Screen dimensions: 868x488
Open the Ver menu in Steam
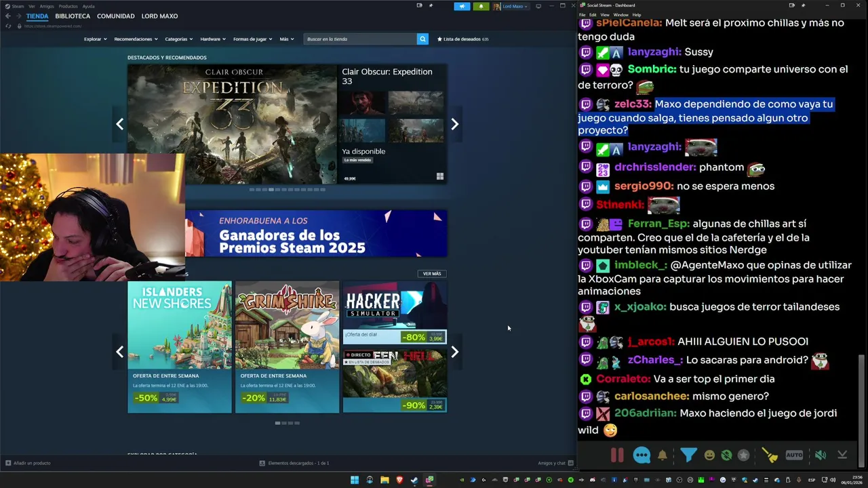click(x=32, y=6)
